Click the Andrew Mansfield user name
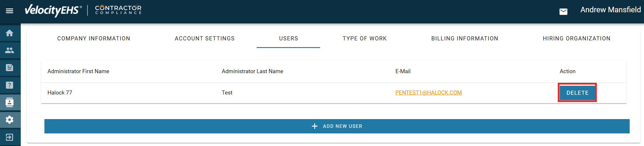644x146 pixels. (x=610, y=10)
